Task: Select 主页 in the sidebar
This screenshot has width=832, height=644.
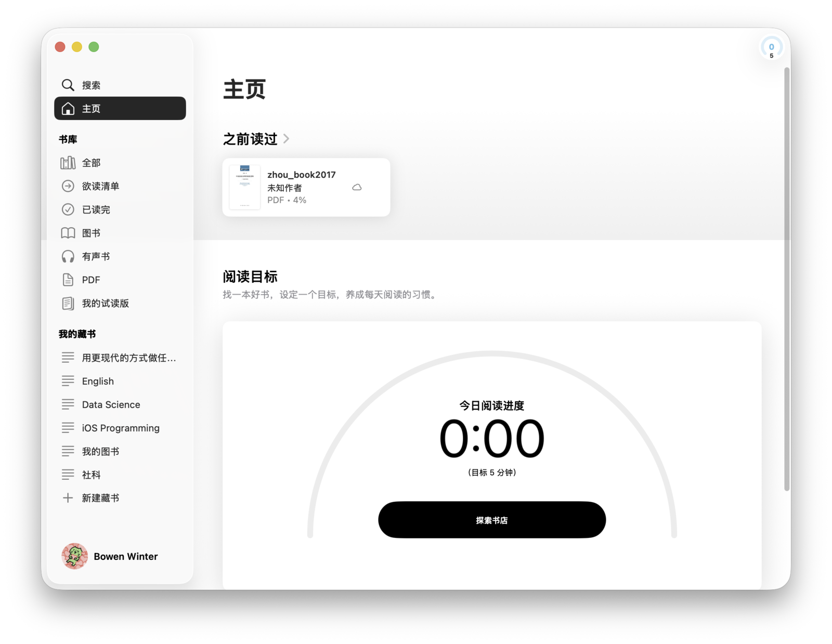Action: [120, 108]
